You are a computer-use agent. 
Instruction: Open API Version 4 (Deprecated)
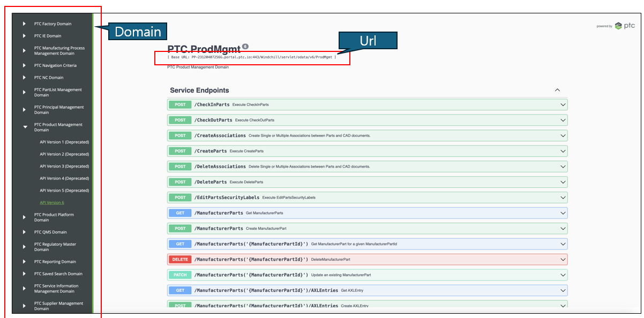click(x=64, y=178)
